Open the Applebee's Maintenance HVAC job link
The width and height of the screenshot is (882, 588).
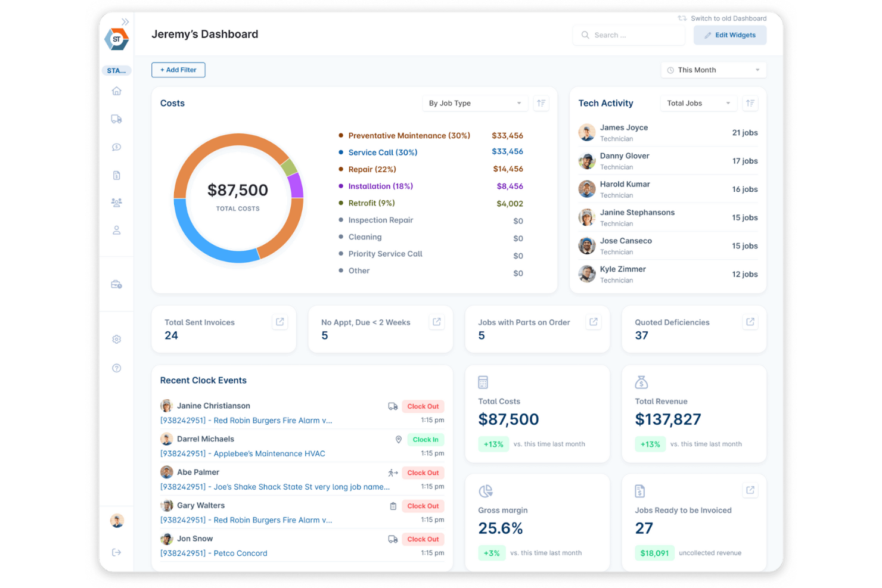pyautogui.click(x=242, y=453)
